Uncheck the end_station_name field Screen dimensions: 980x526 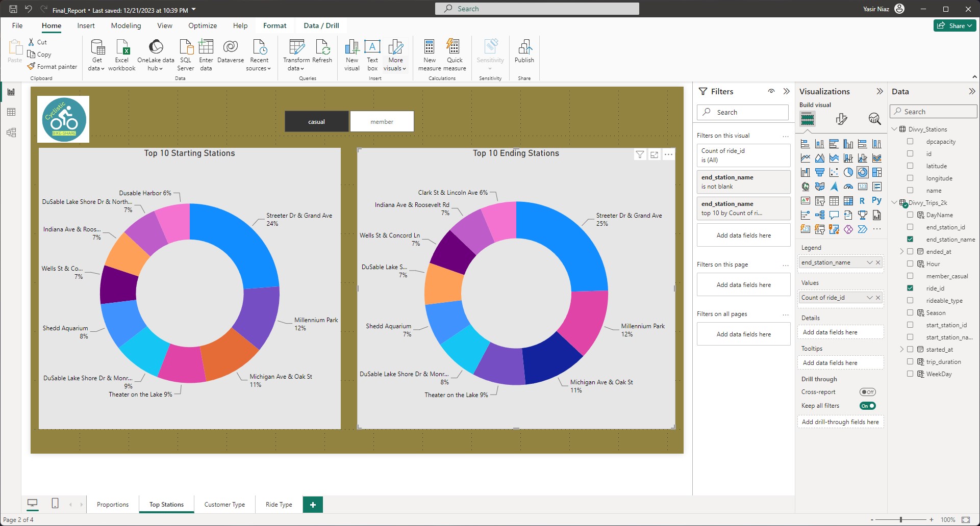pos(910,239)
